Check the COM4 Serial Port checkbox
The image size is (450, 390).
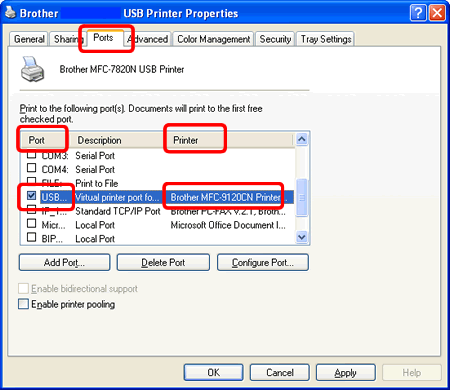(x=31, y=167)
